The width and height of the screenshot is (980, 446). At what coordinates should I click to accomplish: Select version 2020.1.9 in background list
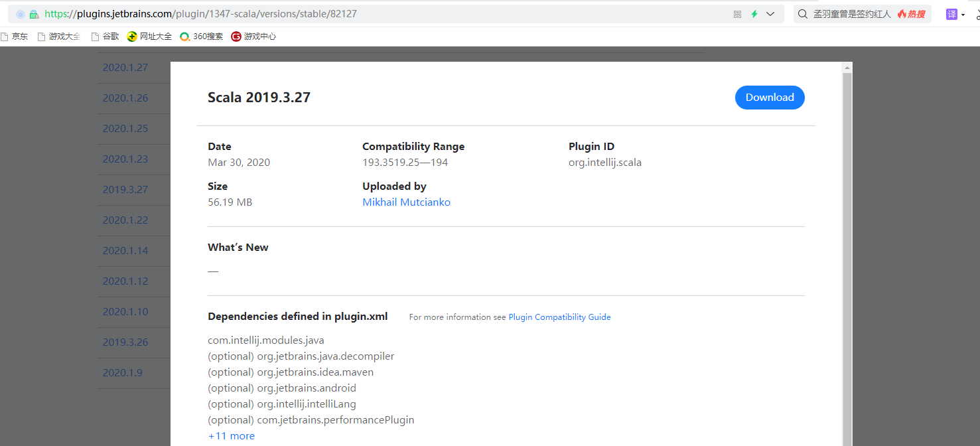coord(122,373)
